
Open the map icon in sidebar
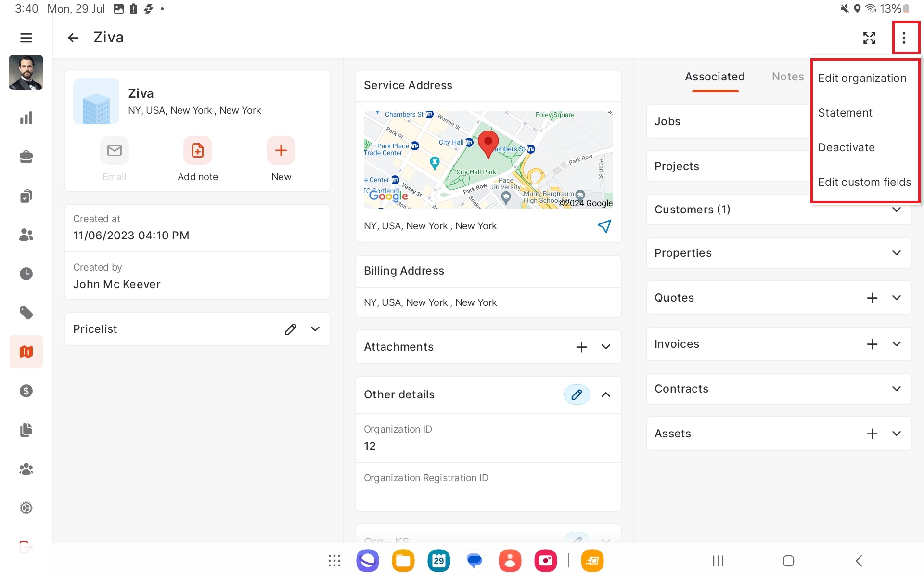pos(26,352)
